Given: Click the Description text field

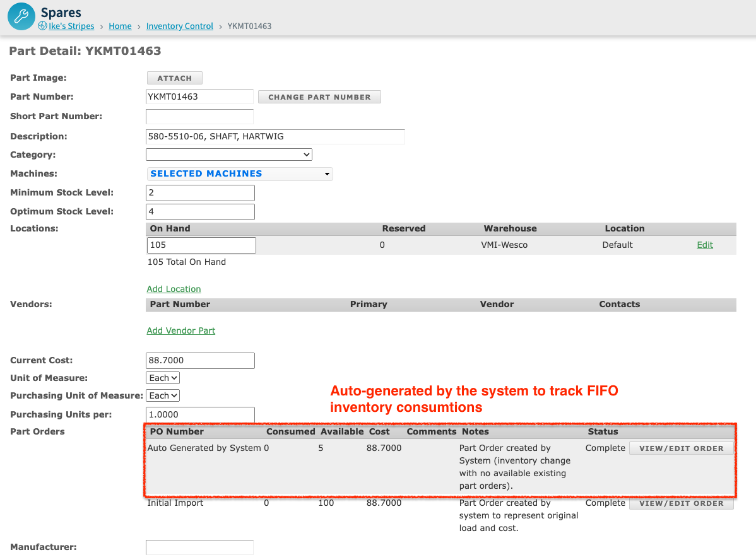Looking at the screenshot, I should 275,137.
